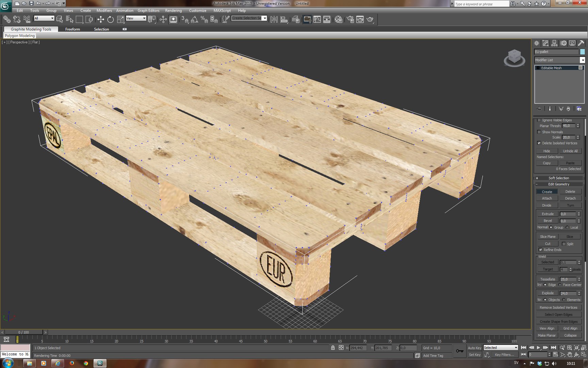
Task: Open the key mode 'Selected' dropdown
Action: click(501, 348)
